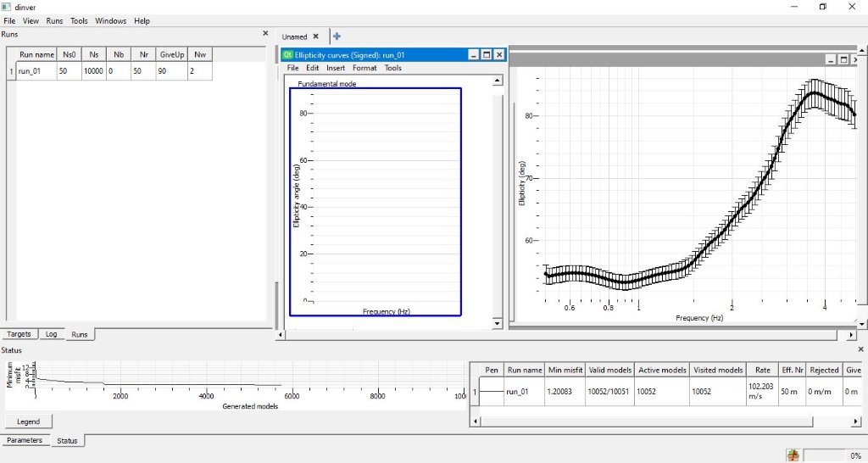
Task: Click the Pen line swatch for run_01
Action: [492, 392]
